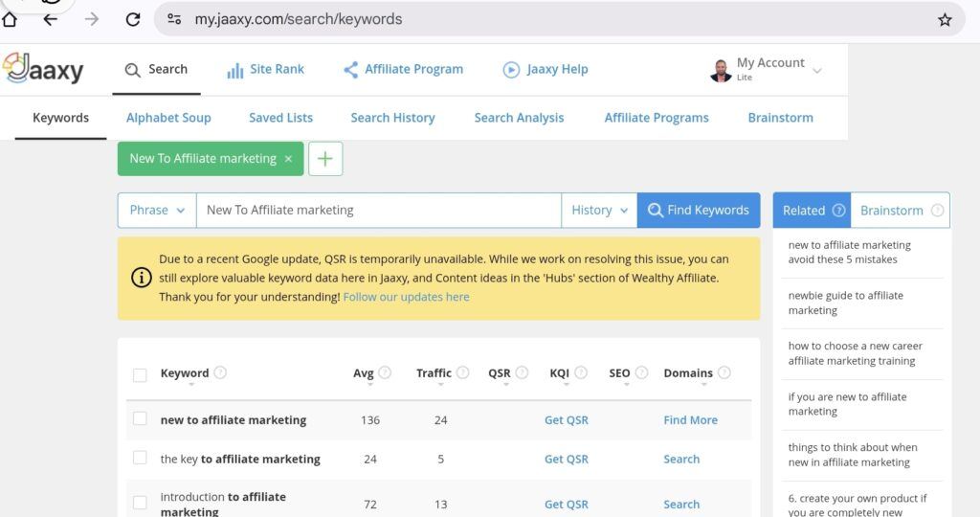Click the keyword search input field
Image resolution: width=980 pixels, height=517 pixels.
tap(379, 210)
